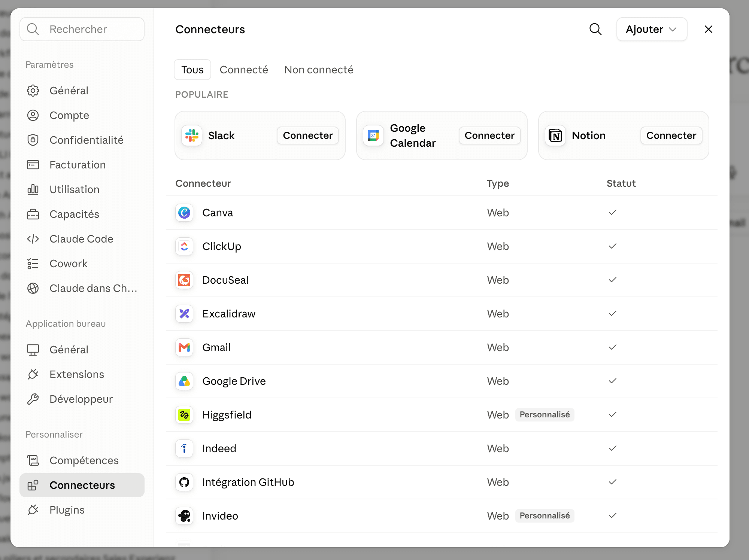Viewport: 749px width, 560px height.
Task: Open the Plugins sidebar item
Action: coord(82,510)
